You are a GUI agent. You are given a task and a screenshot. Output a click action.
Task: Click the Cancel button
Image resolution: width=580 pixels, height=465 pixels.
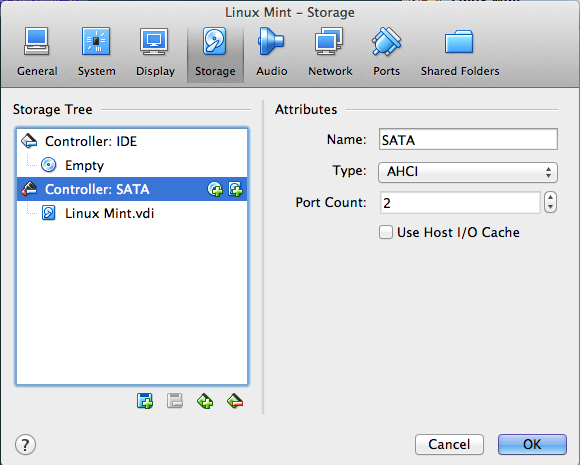tap(449, 444)
